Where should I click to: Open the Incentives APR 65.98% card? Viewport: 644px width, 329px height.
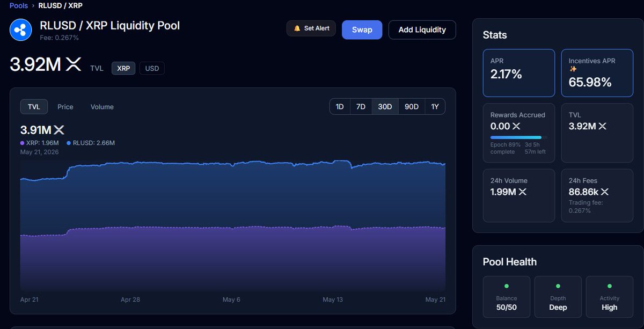point(597,73)
